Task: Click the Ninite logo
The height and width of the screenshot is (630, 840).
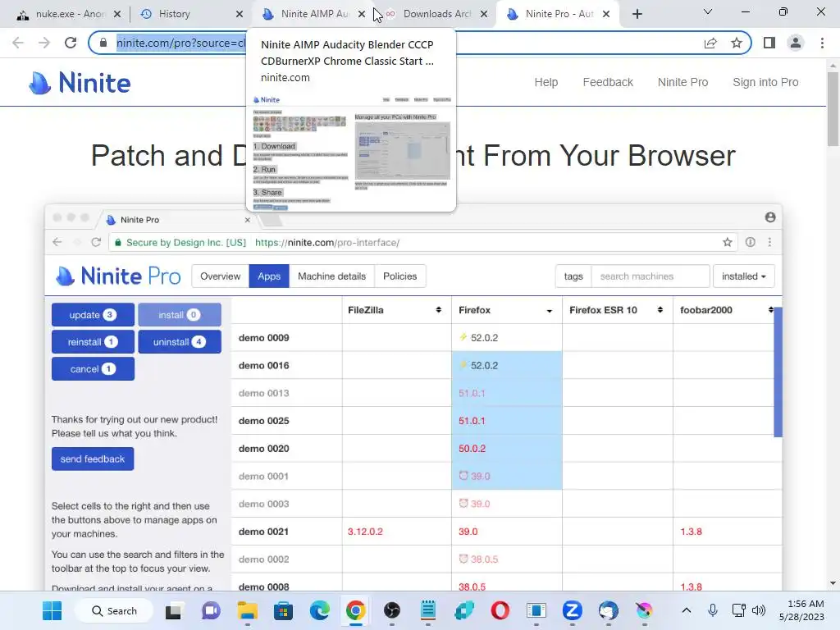Action: tap(80, 83)
